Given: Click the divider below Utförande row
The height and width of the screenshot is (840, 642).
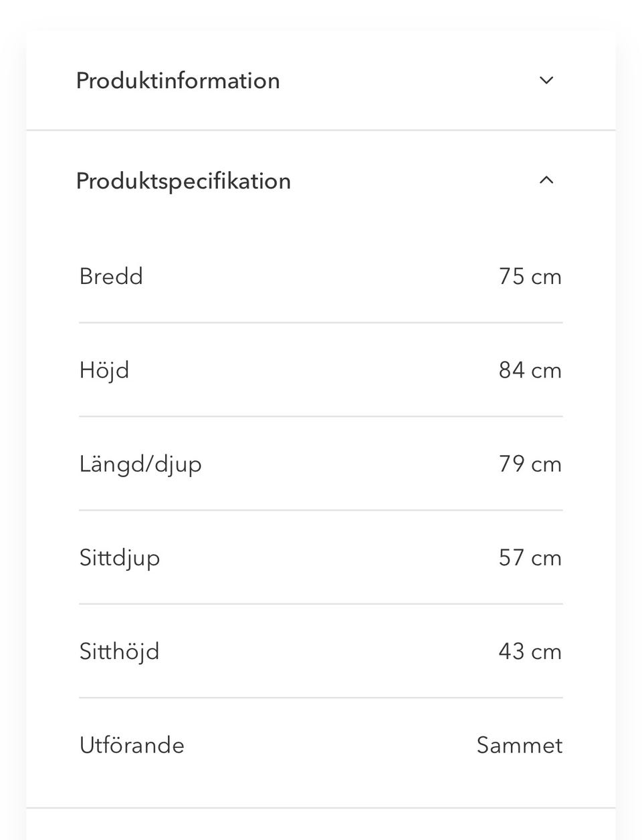Looking at the screenshot, I should click(321, 808).
